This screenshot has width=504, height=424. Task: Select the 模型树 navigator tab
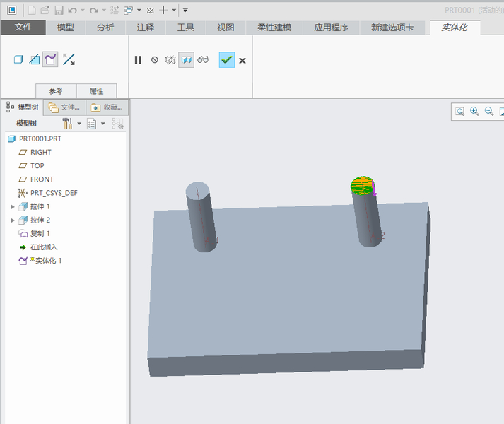click(22, 107)
